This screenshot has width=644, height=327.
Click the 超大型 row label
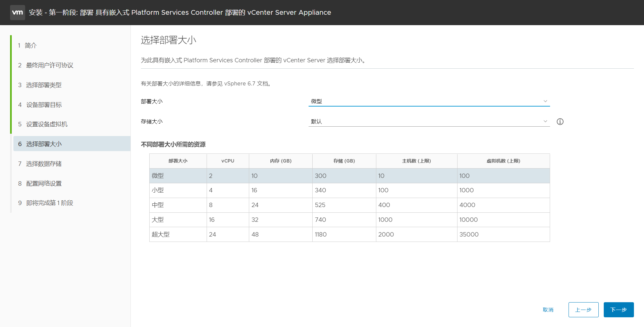pos(161,234)
